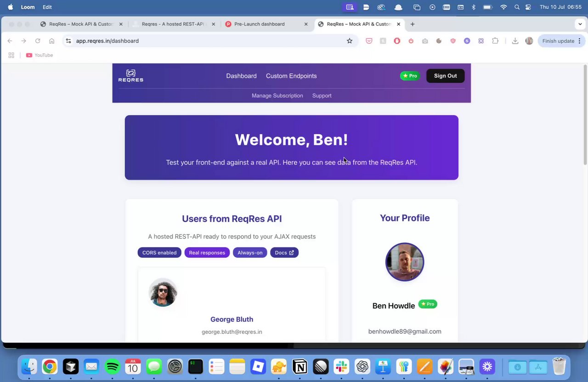Screen dimensions: 588x382
Task: Open the Support link
Action: coord(322,96)
